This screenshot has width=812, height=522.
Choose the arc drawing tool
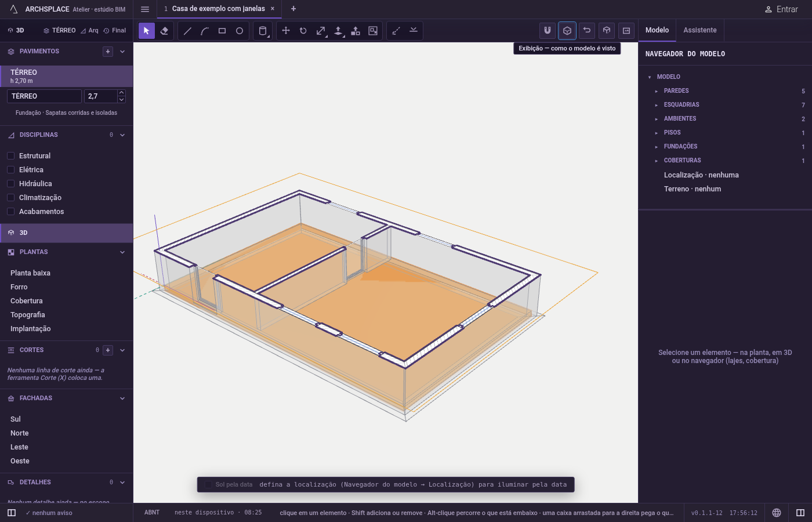click(205, 31)
